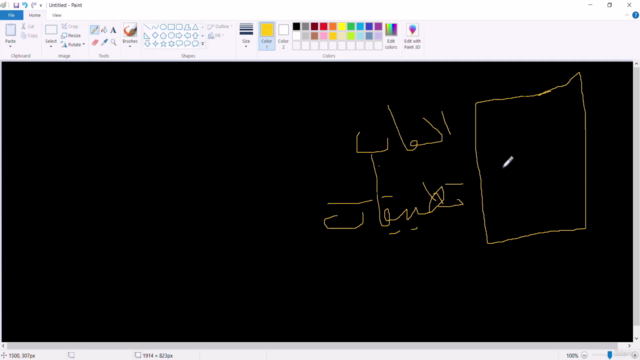Switch to the Home ribbon tab

coord(35,15)
